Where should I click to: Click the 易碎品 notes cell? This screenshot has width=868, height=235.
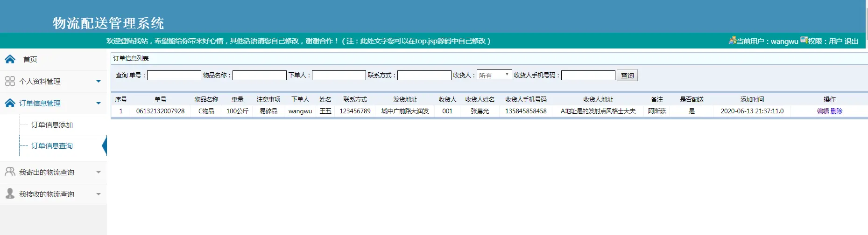[x=268, y=111]
